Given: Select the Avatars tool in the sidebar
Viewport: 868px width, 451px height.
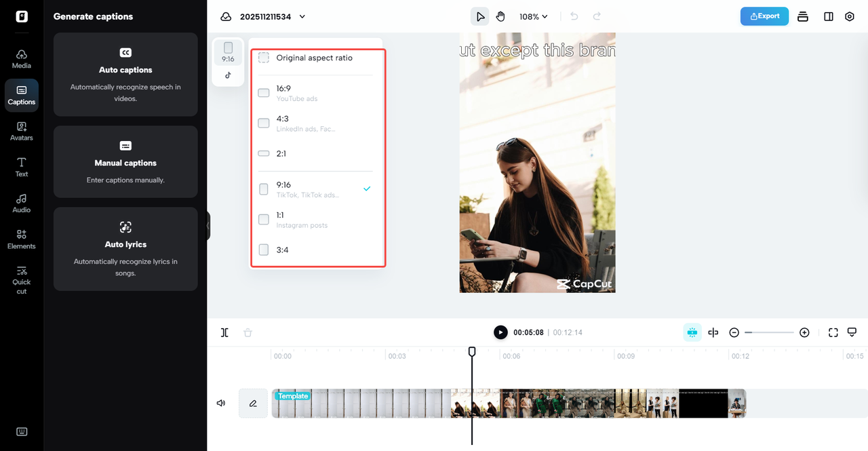Looking at the screenshot, I should (x=21, y=131).
